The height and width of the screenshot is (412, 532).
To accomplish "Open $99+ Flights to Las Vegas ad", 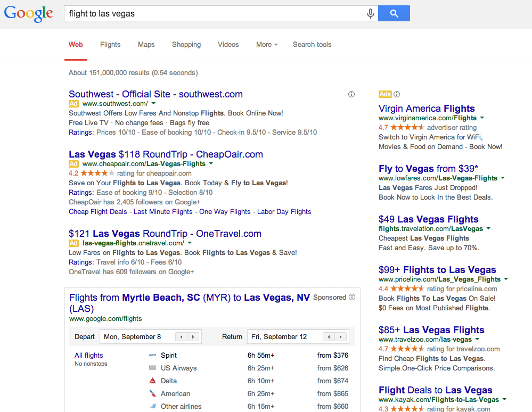I will coord(437,269).
